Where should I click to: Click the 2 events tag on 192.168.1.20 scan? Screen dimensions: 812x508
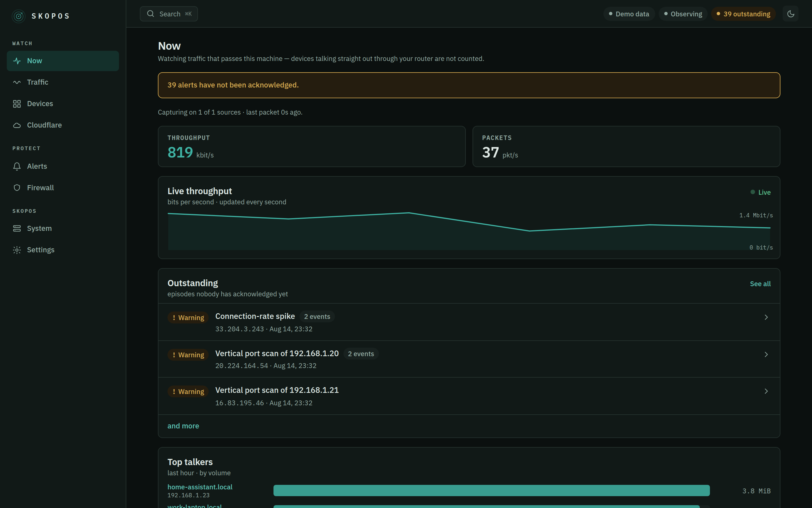coord(361,354)
